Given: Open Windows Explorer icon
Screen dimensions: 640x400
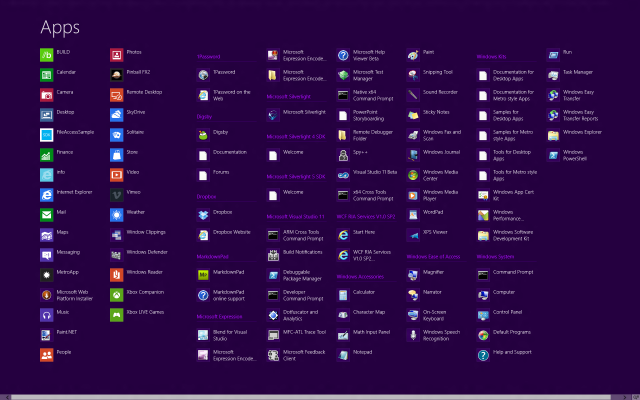Looking at the screenshot, I should click(x=553, y=135).
